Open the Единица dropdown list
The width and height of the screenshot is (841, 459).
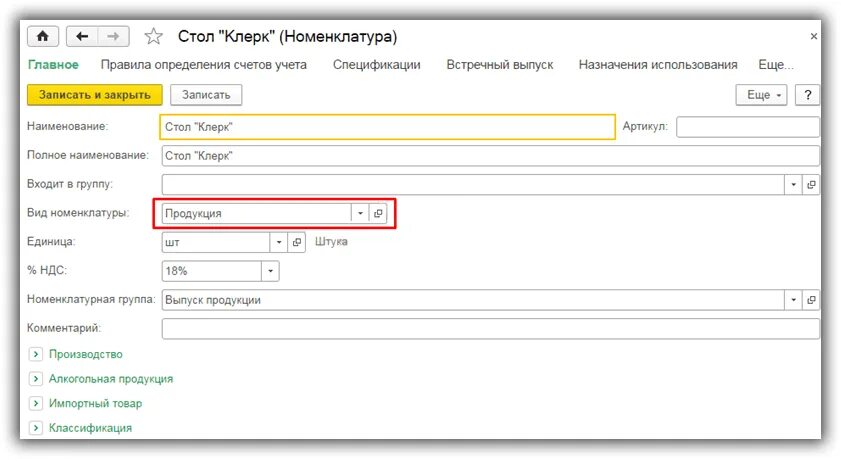tap(279, 242)
